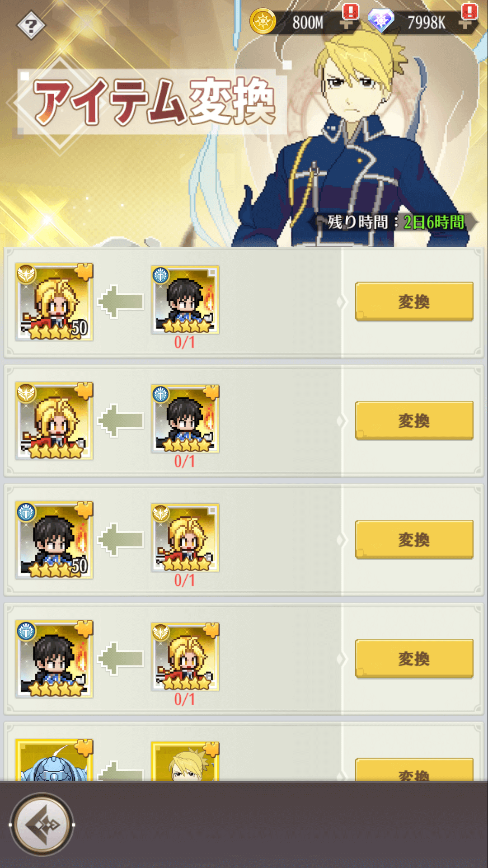
Task: Tap the purple diamond gem icon
Action: [381, 21]
